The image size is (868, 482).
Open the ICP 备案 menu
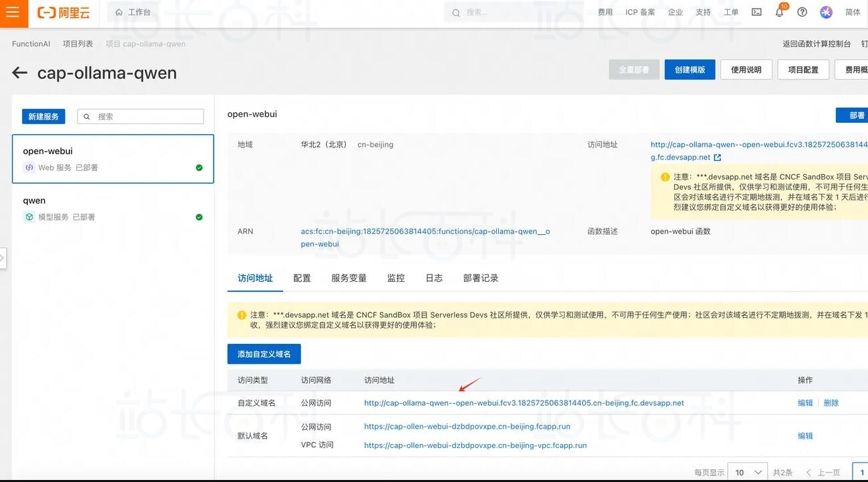pos(640,13)
